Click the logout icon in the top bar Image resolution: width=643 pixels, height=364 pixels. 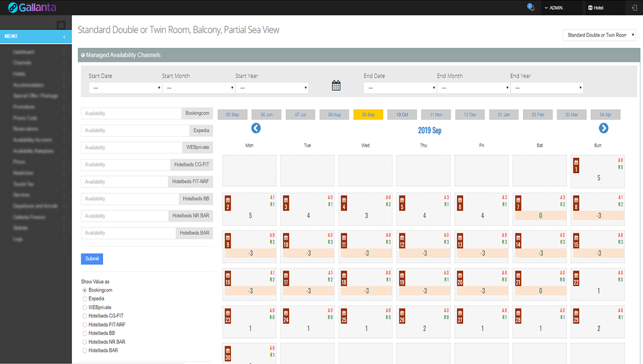tap(634, 8)
